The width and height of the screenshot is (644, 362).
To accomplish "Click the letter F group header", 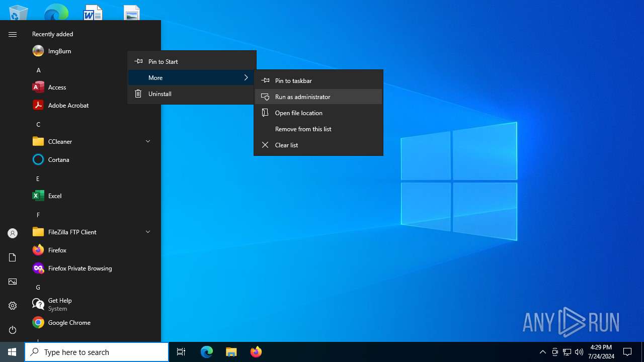I will [x=38, y=215].
